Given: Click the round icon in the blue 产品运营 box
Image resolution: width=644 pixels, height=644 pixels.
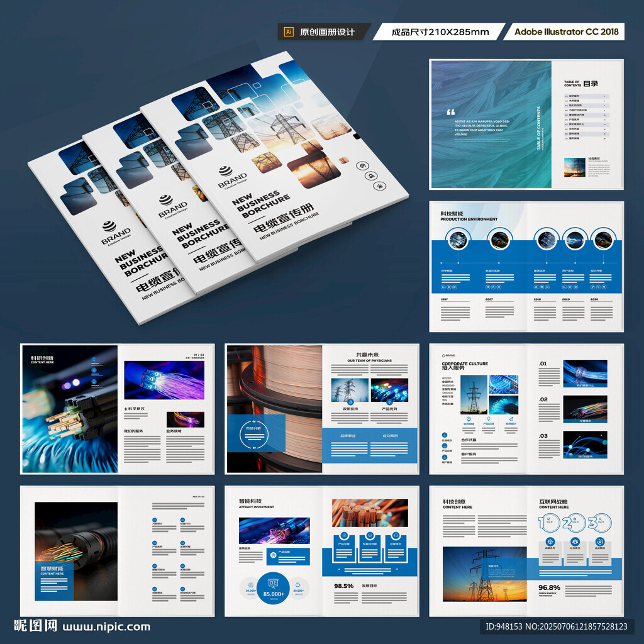Looking at the screenshot, I should 274,556.
